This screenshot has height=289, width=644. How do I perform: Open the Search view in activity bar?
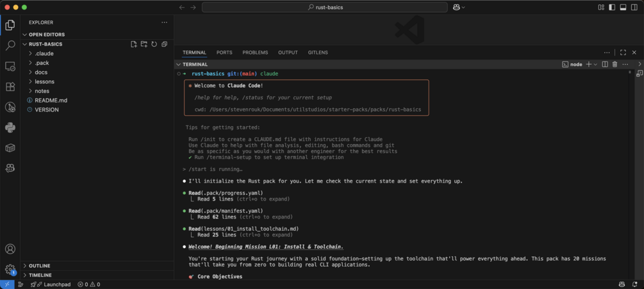10,45
